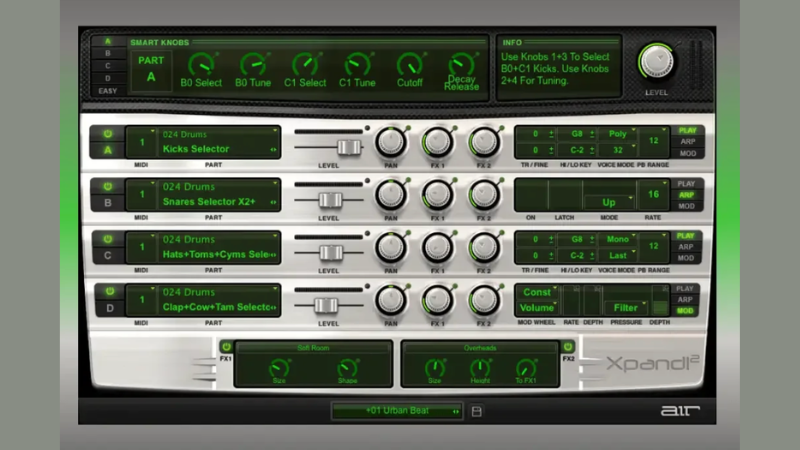Switch Part C to ARP page
Viewport: 800px width, 450px height.
point(685,247)
